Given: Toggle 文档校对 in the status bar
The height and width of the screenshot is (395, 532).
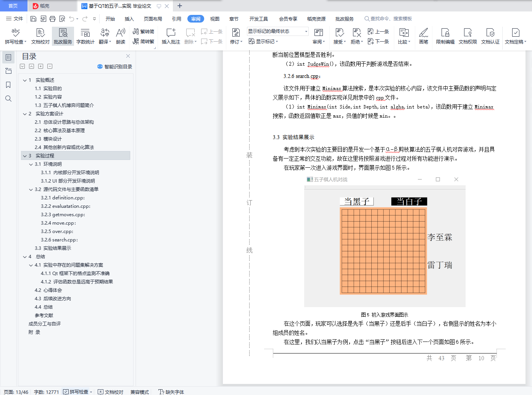Looking at the screenshot, I should point(111,392).
